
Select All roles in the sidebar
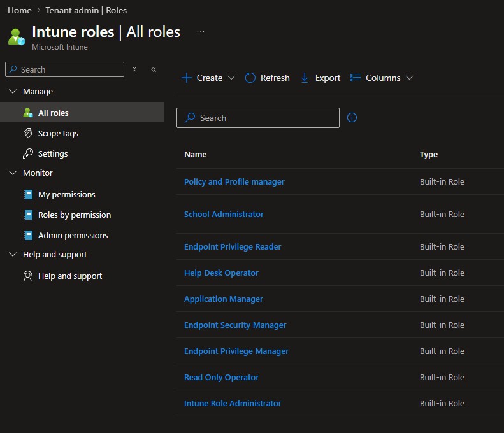(53, 113)
